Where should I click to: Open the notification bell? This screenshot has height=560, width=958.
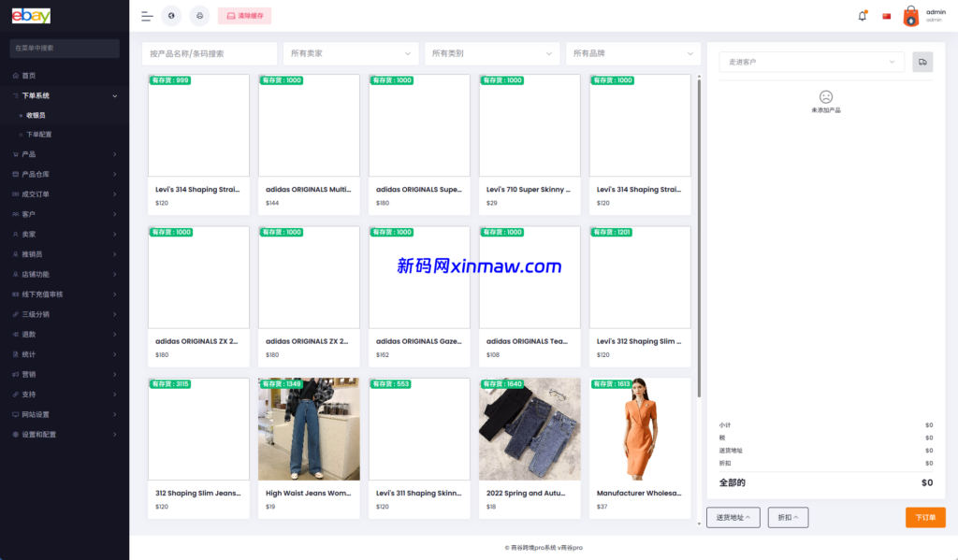pos(862,16)
